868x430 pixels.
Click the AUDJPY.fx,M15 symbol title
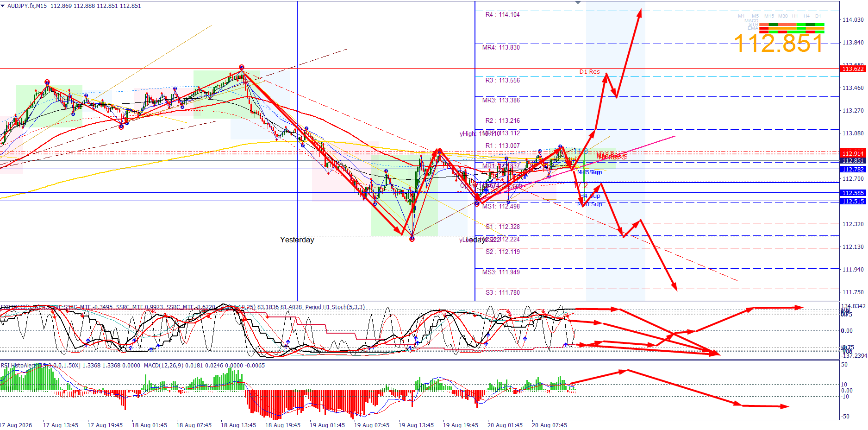point(27,6)
